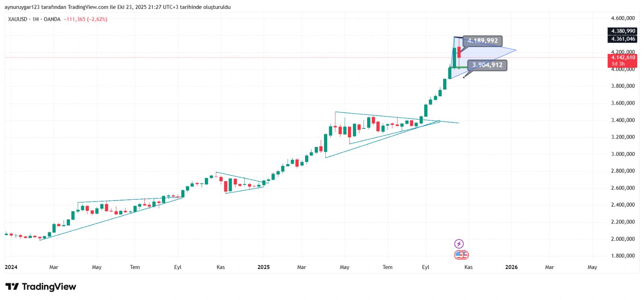
Task: Click the OANDA broker label
Action: point(52,19)
